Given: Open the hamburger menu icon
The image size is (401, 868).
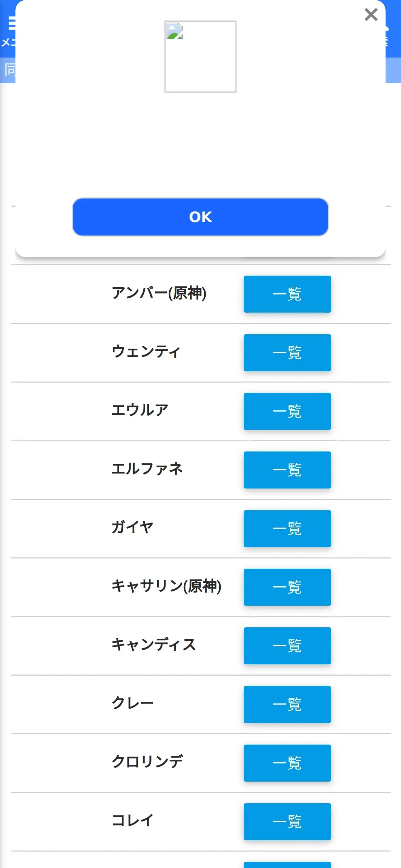Looking at the screenshot, I should click(x=11, y=23).
